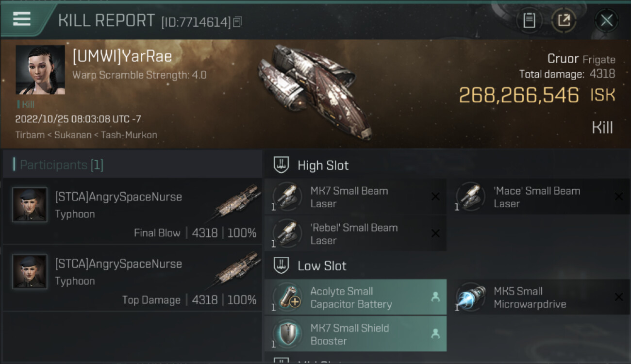Toggle the X mark on MK7 Small Beam Laser
The image size is (631, 364).
click(x=435, y=197)
